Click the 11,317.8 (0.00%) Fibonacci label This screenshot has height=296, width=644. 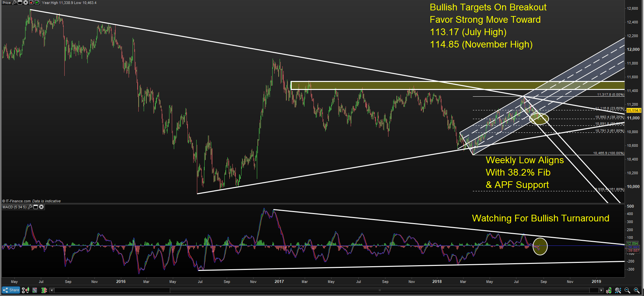(611, 95)
